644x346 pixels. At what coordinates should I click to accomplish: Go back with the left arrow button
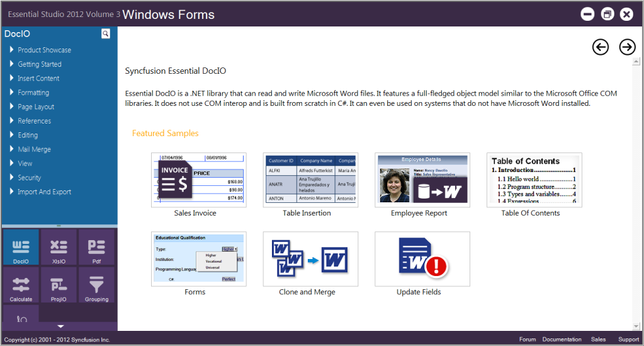pos(601,47)
